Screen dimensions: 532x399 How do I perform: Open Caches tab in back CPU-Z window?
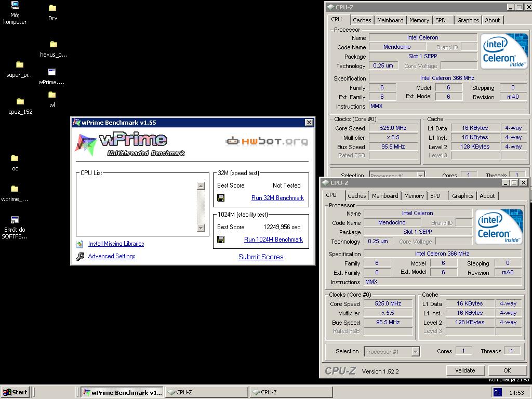(x=362, y=20)
